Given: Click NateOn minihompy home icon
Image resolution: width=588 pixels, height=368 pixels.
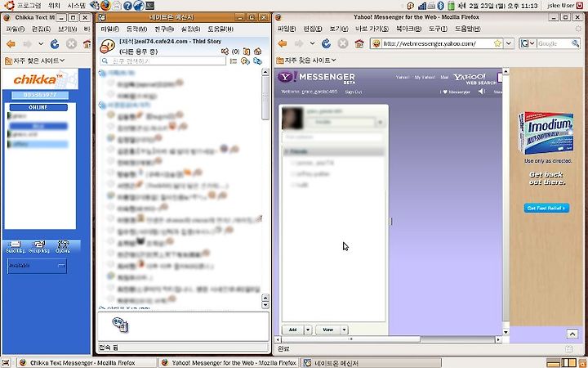Looking at the screenshot, I should pos(257,52).
